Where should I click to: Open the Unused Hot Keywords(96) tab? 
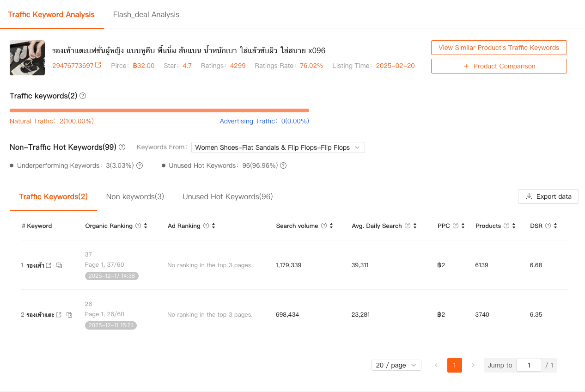(227, 196)
